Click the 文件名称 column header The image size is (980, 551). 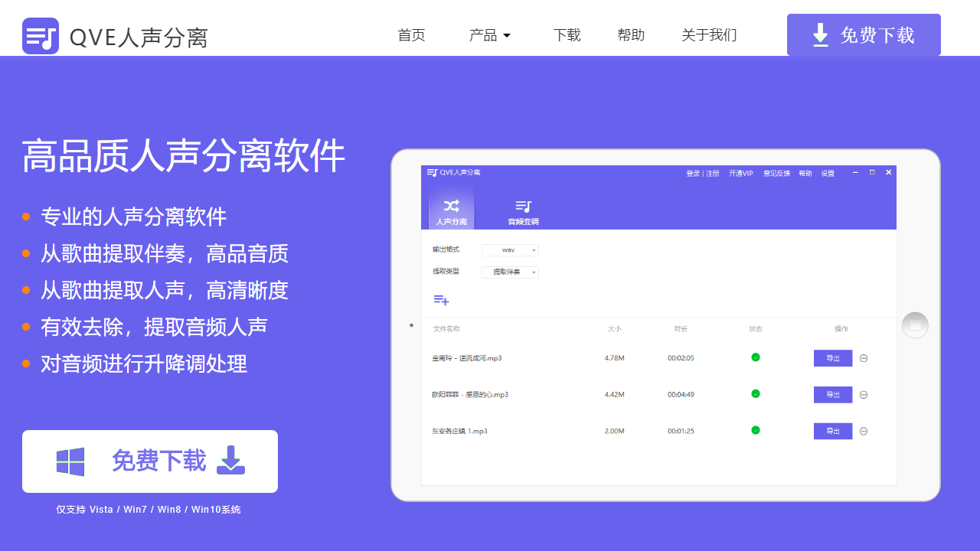[x=446, y=329]
